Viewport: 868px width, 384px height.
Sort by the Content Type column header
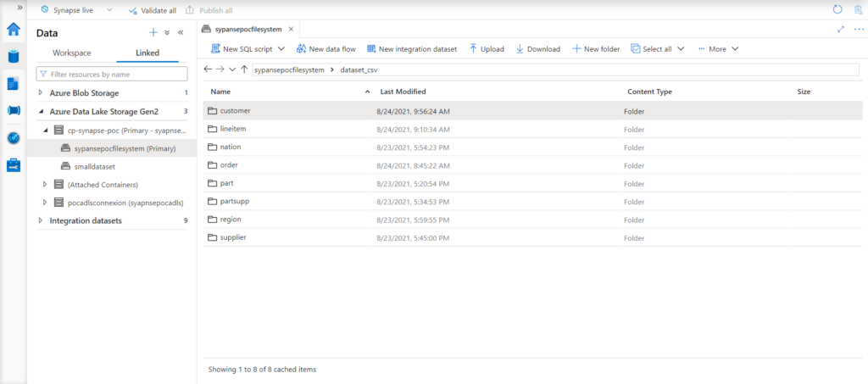click(649, 92)
